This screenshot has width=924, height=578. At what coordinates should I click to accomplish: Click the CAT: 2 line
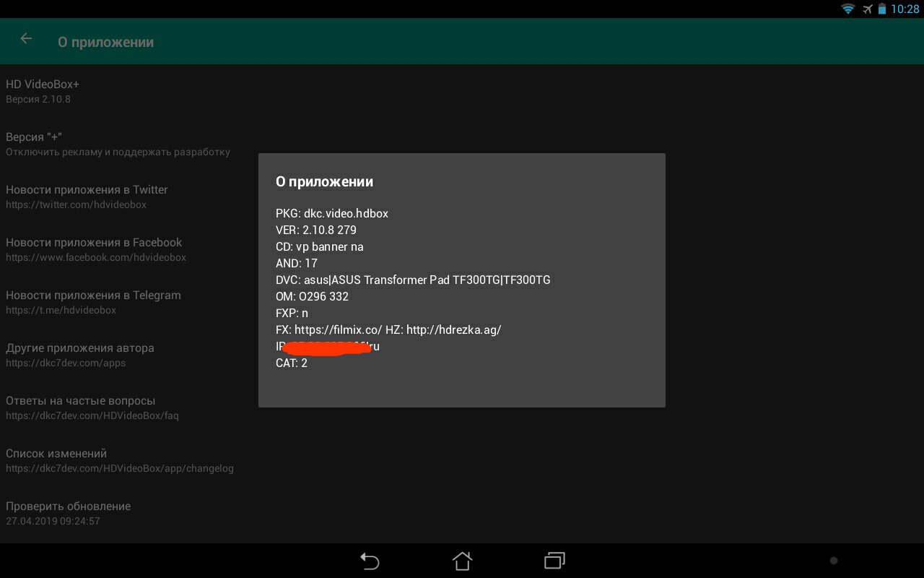tap(292, 363)
